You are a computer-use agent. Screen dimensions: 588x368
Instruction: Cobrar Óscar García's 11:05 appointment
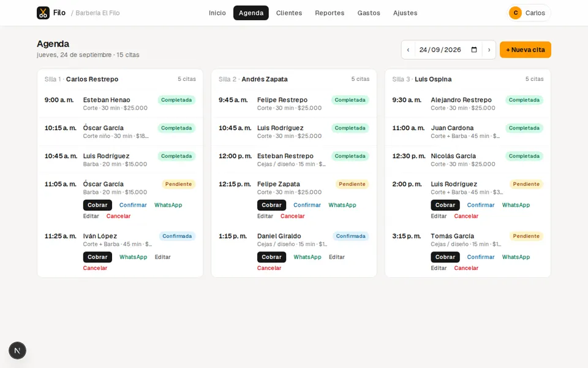[x=97, y=205]
